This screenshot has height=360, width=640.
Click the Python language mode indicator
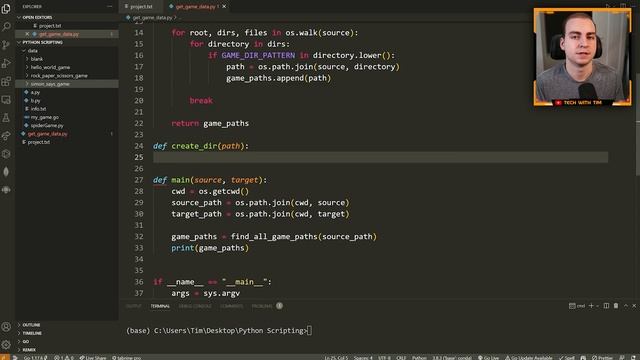point(419,358)
